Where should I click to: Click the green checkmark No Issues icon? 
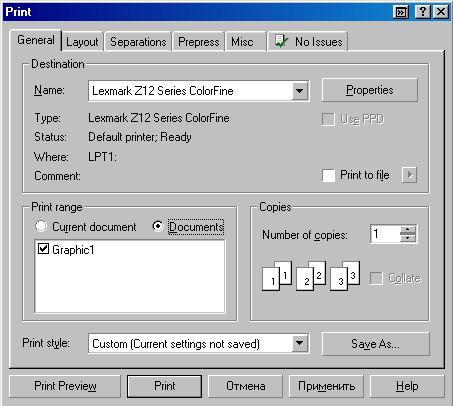tap(281, 41)
